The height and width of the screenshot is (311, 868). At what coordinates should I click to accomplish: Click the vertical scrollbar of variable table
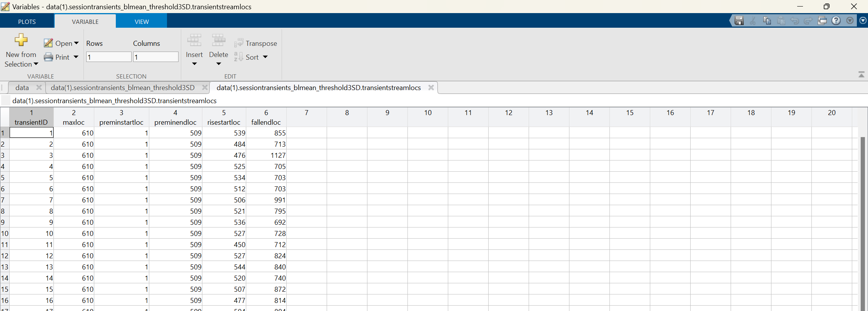pos(863,223)
